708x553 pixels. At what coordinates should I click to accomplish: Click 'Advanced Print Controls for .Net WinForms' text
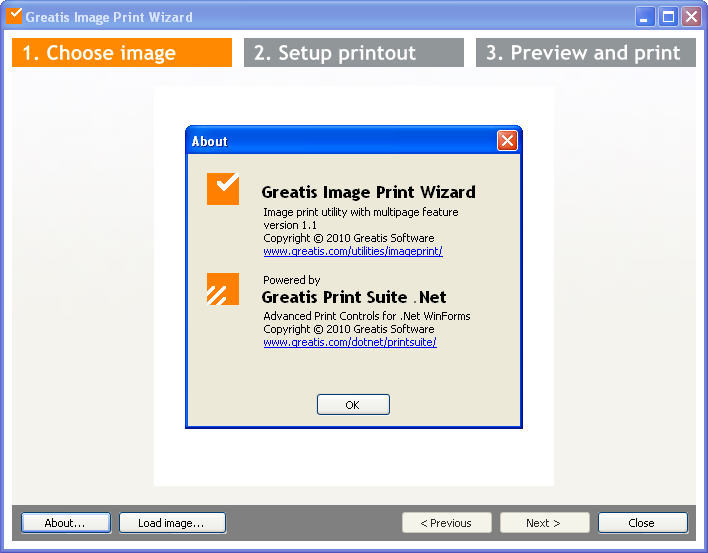(367, 316)
